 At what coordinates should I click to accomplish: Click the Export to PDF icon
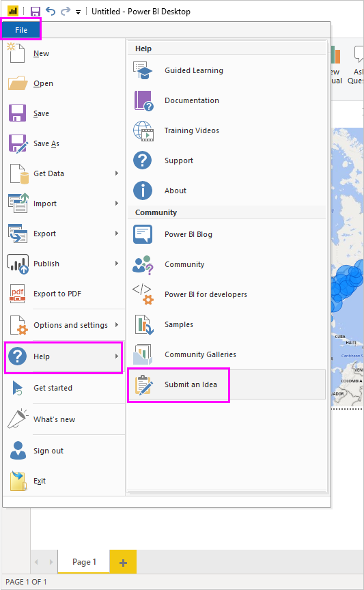point(17,294)
